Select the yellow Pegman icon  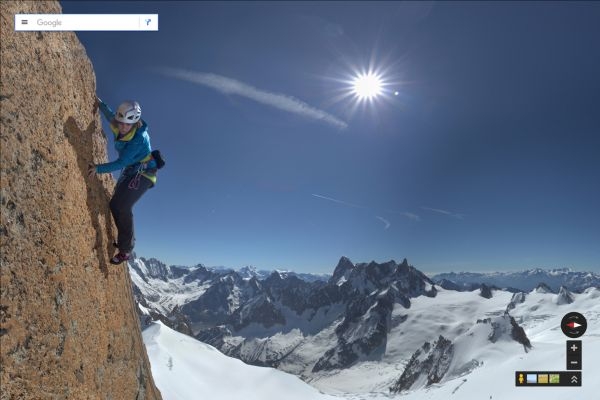[x=521, y=379]
